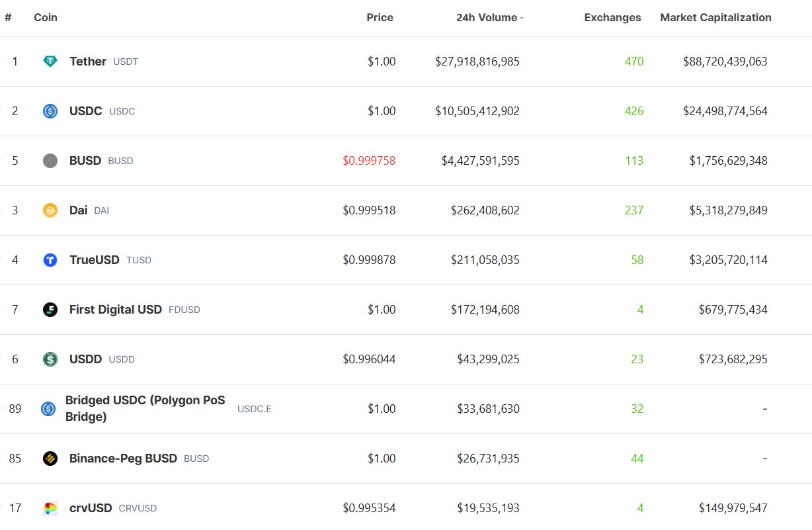Open the First Digital USD coin page
The width and height of the screenshot is (812, 530).
pos(116,310)
